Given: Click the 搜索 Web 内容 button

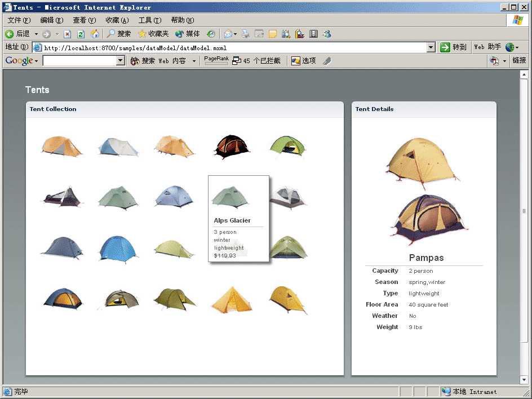Looking at the screenshot, I should pyautogui.click(x=158, y=61).
